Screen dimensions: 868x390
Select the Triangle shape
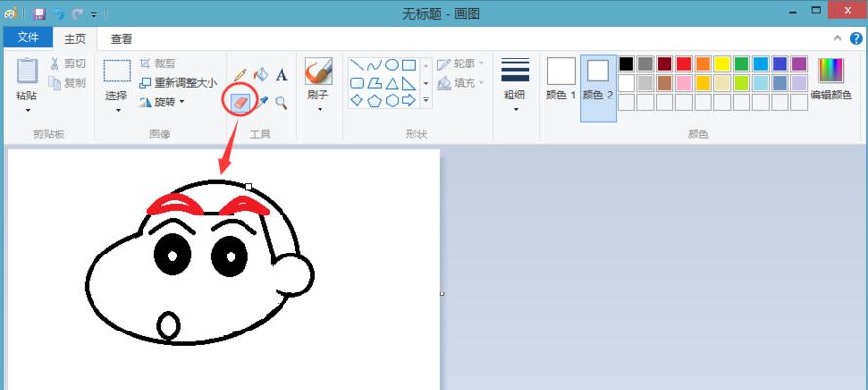392,83
